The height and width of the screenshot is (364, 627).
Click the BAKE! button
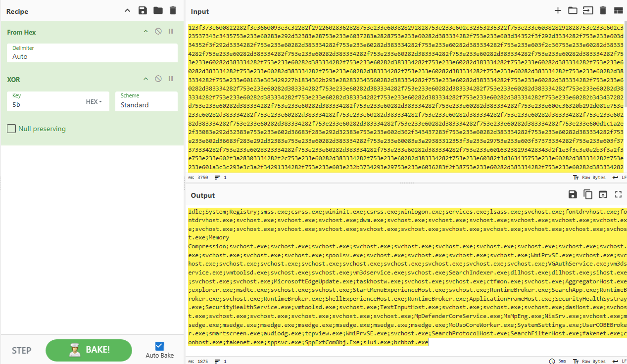pyautogui.click(x=89, y=350)
